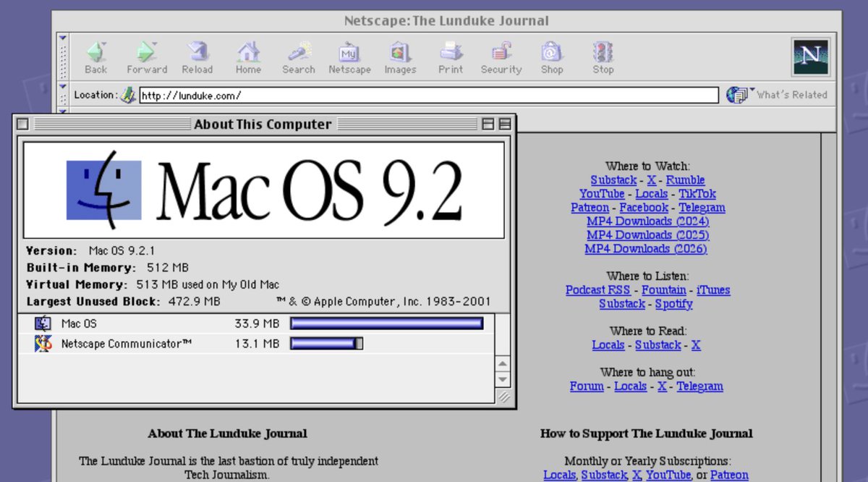868x482 pixels.
Task: Select the Mac OS application icon in memory list
Action: (43, 324)
